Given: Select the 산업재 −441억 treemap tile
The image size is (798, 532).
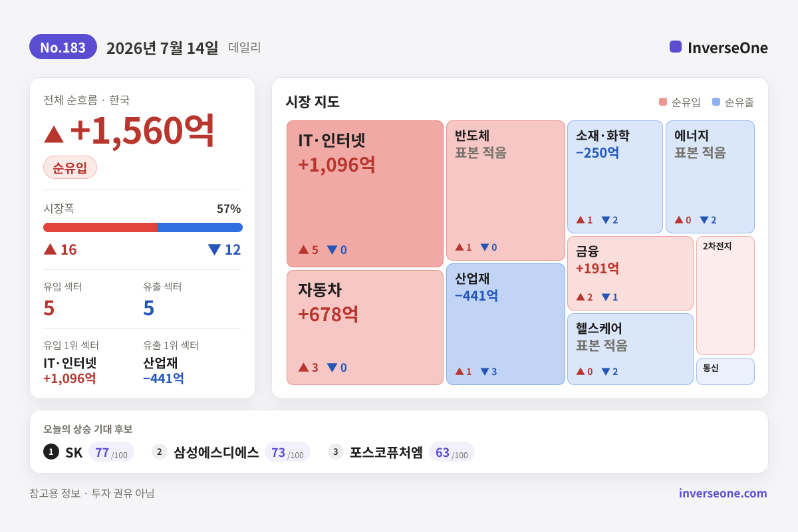Looking at the screenshot, I should 505,324.
